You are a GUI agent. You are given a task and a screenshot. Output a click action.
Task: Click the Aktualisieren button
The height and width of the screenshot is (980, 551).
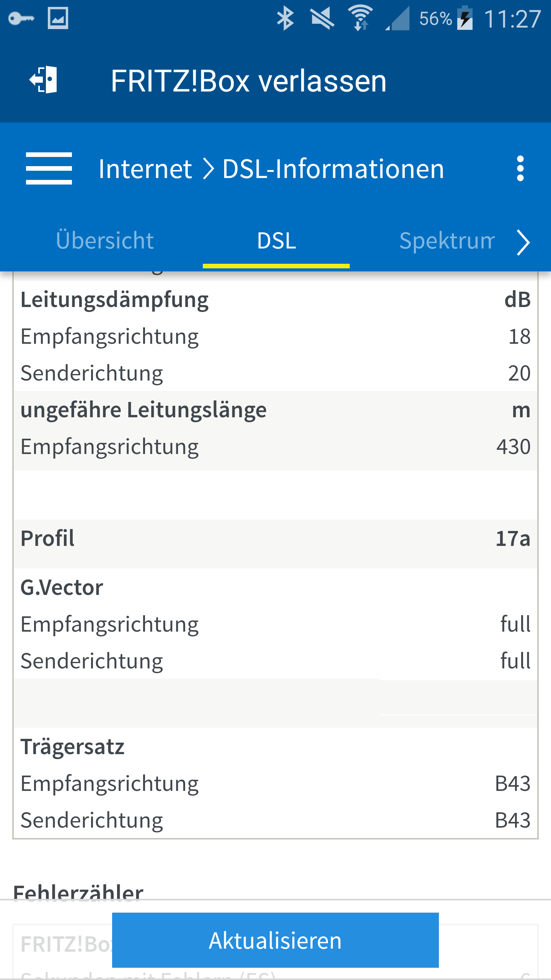click(x=275, y=940)
